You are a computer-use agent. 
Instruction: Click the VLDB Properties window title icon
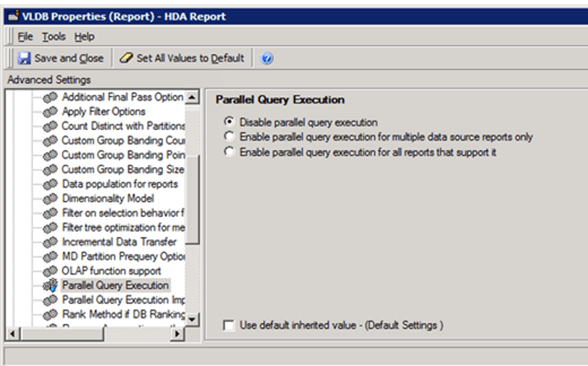12,16
